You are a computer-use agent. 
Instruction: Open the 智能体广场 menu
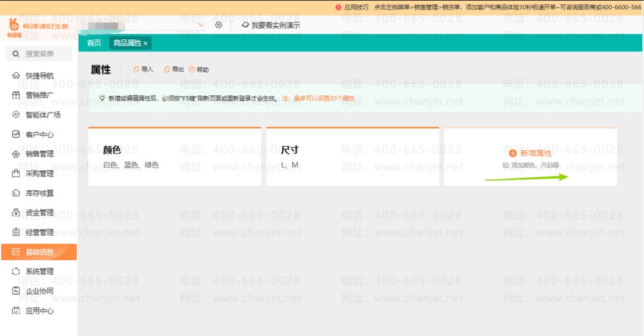coord(39,115)
